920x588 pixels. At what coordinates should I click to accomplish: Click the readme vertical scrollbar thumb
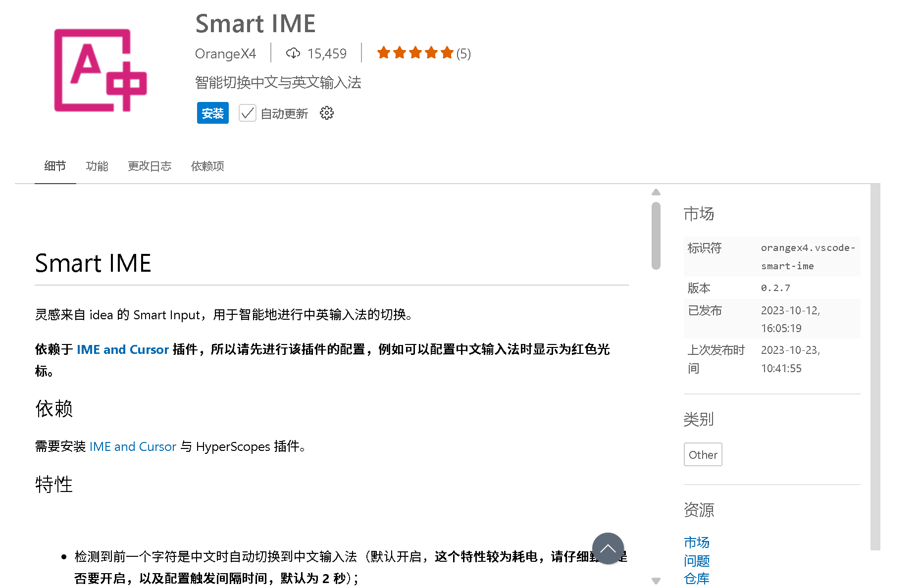(x=656, y=236)
